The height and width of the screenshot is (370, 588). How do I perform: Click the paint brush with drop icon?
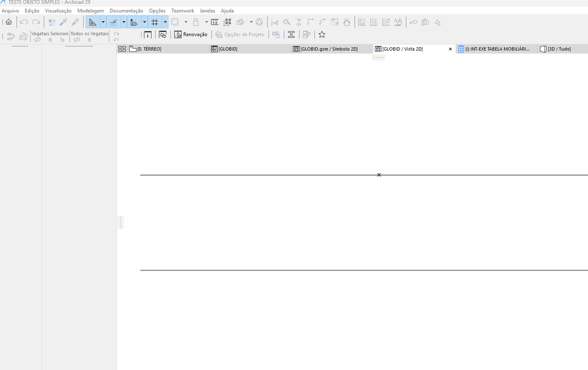click(x=398, y=22)
